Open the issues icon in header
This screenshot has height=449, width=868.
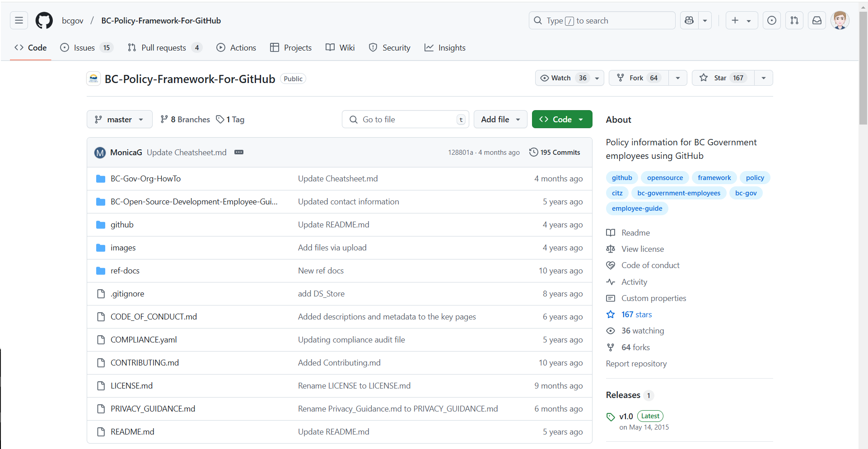click(x=772, y=20)
